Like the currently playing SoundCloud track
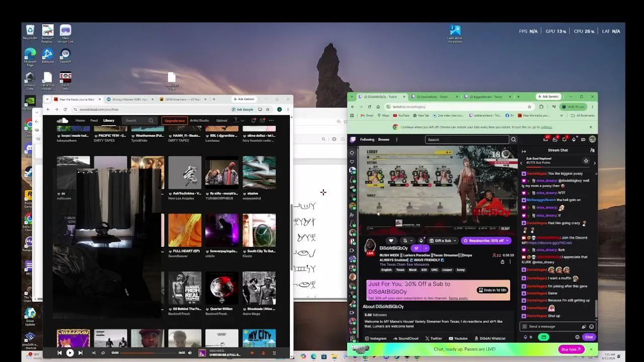The image size is (644, 362). pos(253,353)
